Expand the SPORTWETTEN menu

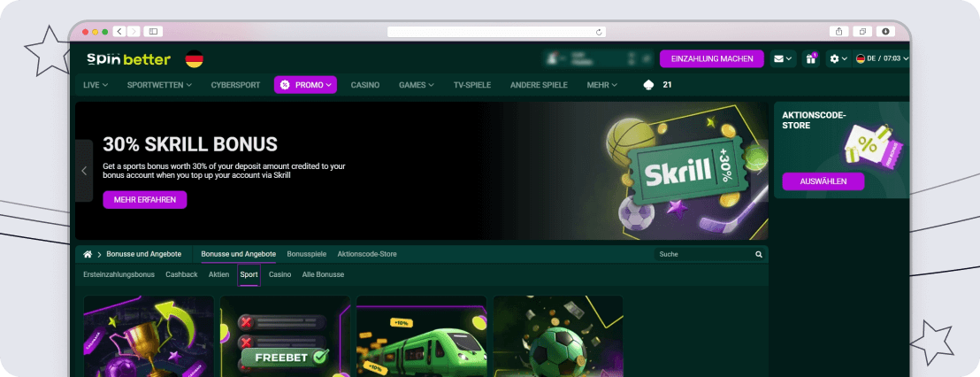(159, 85)
